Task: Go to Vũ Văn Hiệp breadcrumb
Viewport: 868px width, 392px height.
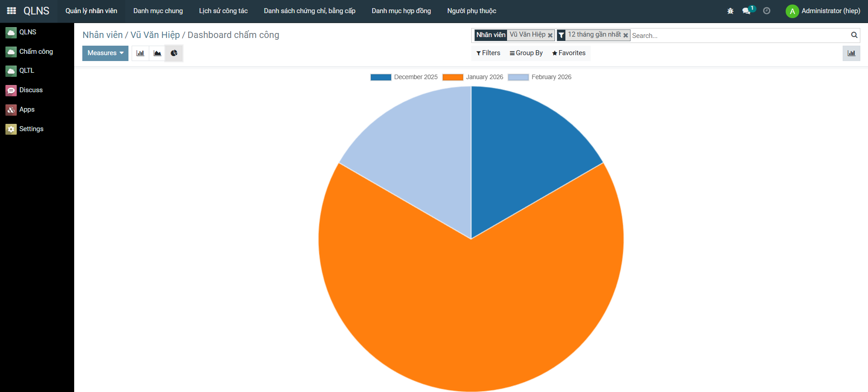Action: [x=155, y=35]
